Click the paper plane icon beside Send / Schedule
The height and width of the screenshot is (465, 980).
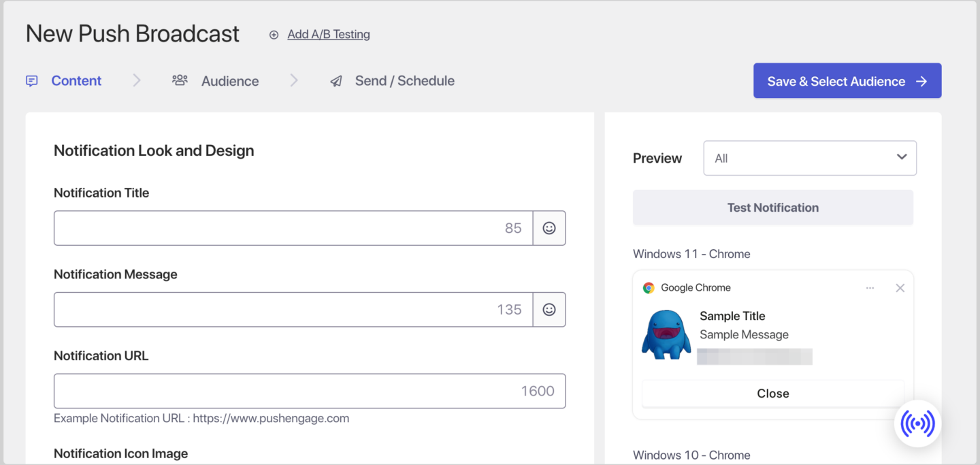coord(336,80)
